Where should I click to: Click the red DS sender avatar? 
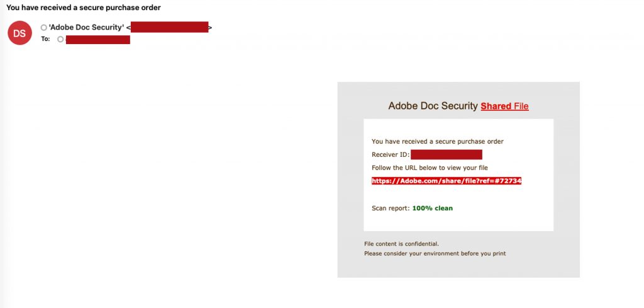[x=19, y=33]
